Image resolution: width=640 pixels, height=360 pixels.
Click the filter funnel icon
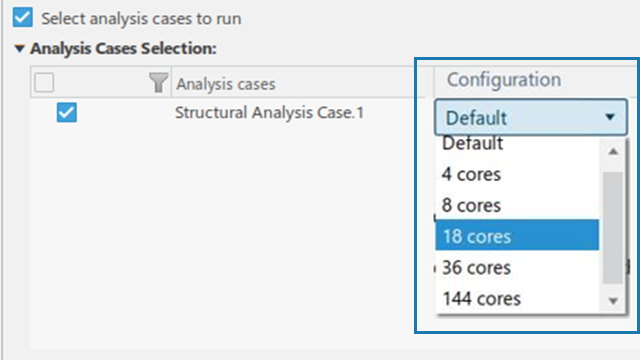tap(158, 82)
